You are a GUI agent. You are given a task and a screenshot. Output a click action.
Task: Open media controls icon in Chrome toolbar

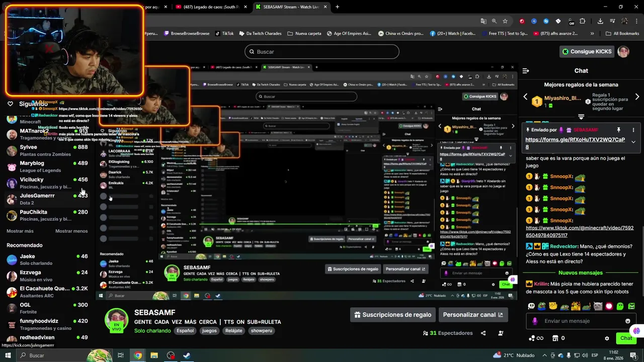tap(612, 21)
